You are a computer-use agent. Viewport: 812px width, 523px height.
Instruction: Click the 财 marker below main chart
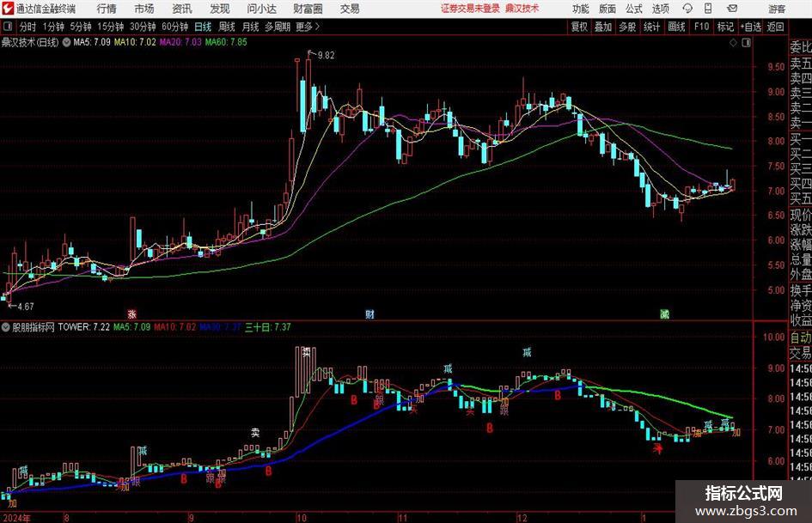pyautogui.click(x=369, y=313)
